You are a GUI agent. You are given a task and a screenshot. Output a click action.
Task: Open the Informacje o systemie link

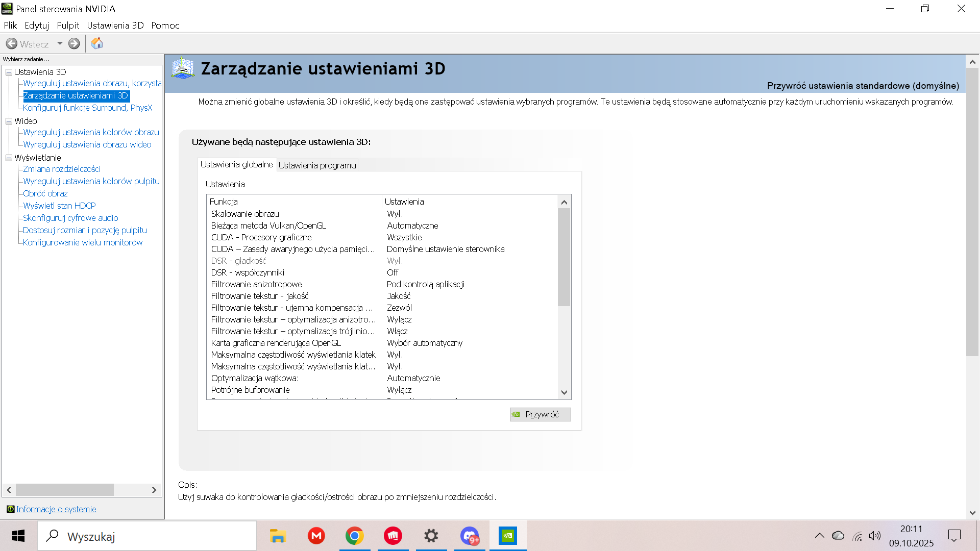tap(56, 509)
